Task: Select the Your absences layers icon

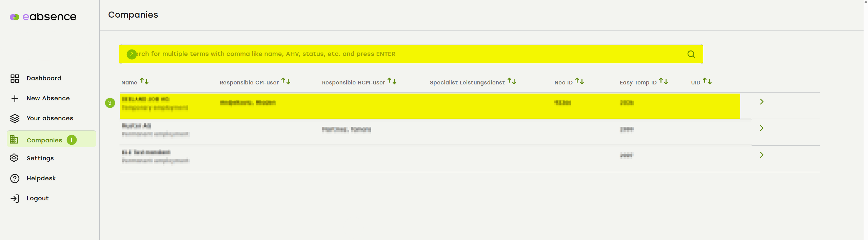Action: (15, 118)
